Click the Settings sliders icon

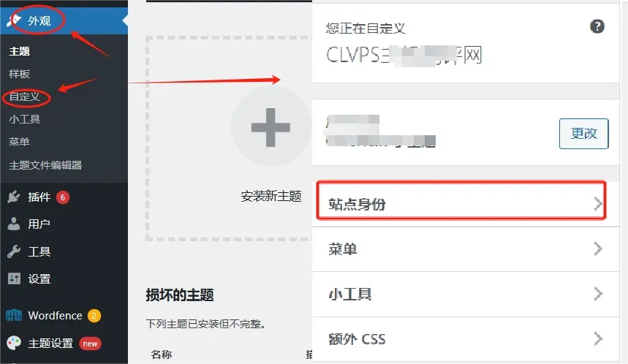14,278
